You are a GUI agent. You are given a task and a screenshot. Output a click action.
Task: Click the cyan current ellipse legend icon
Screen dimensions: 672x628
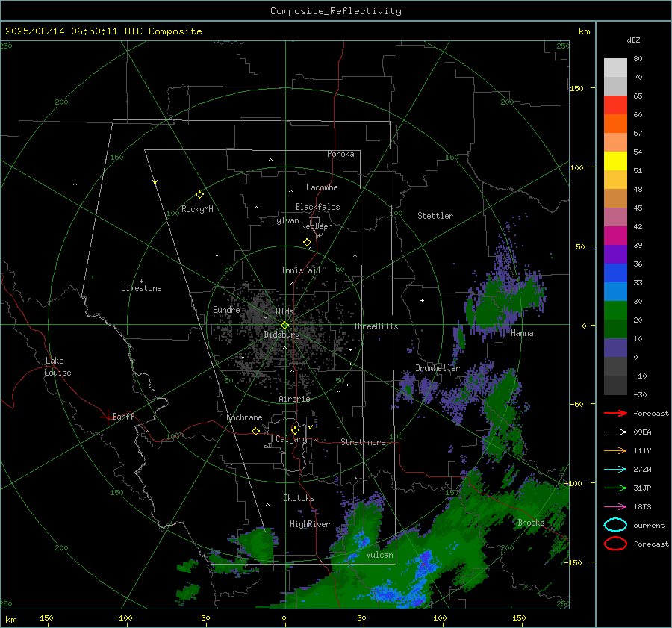coord(615,525)
